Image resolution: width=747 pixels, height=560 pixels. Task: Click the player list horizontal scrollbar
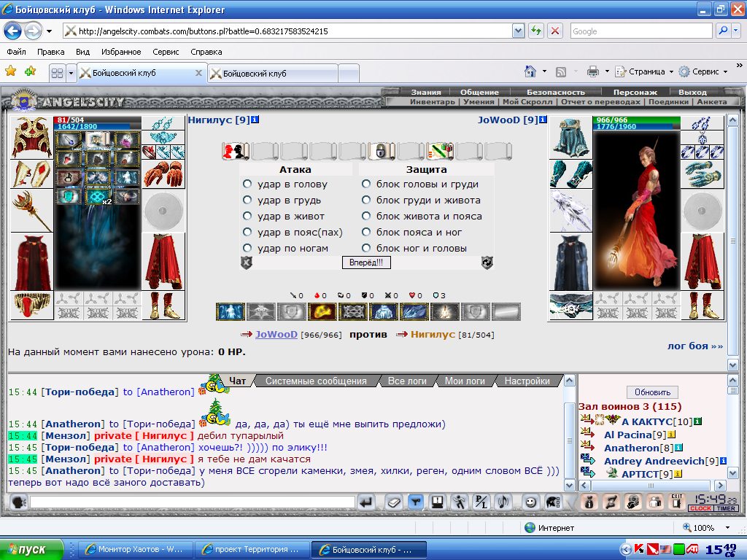pyautogui.click(x=652, y=485)
